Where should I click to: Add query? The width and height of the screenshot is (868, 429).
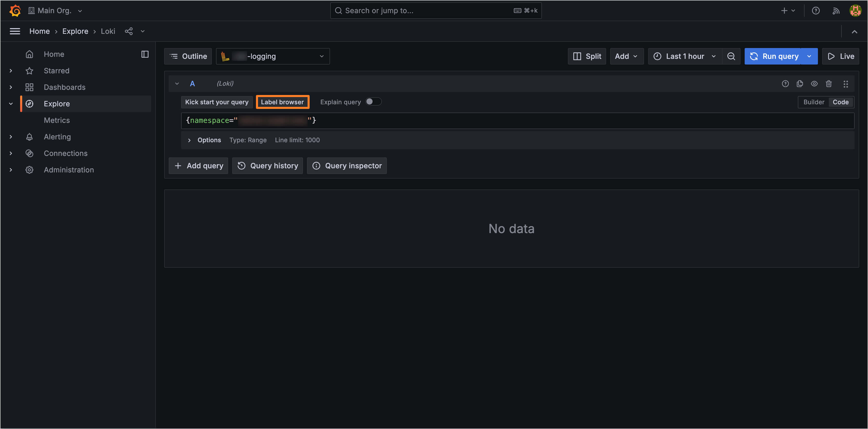(x=198, y=166)
